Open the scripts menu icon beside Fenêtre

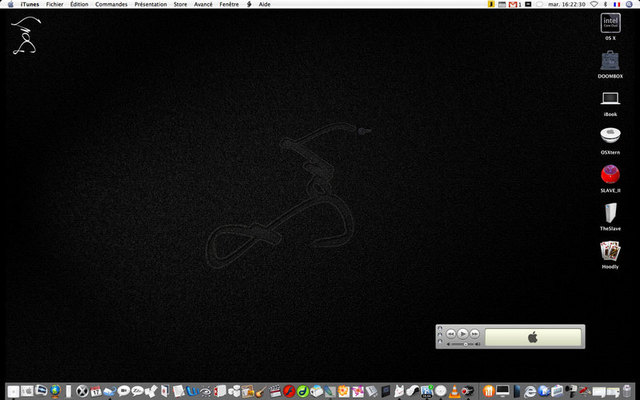tap(249, 4)
